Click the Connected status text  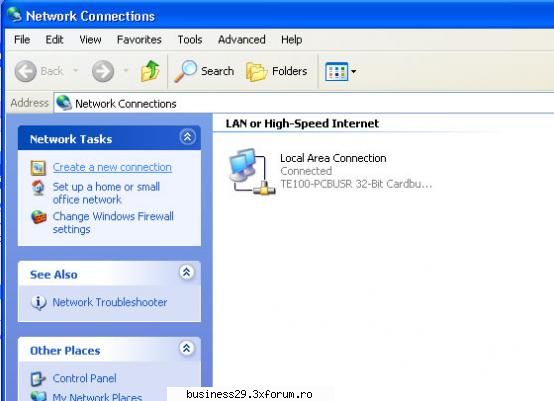pyautogui.click(x=306, y=171)
